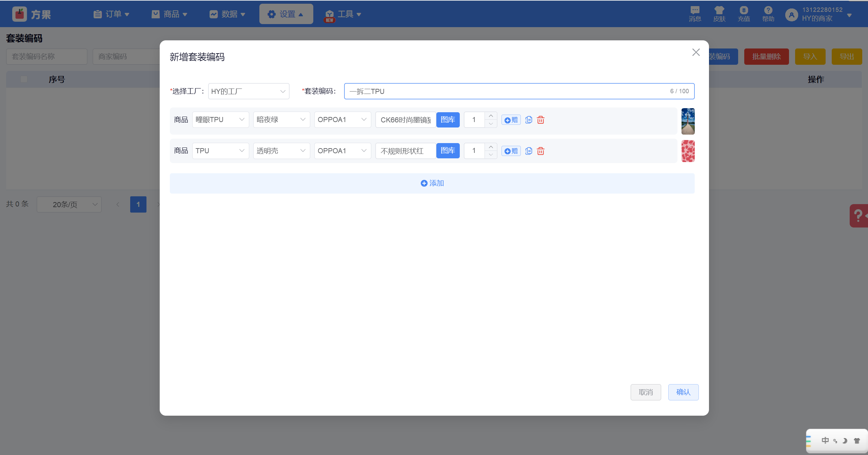This screenshot has height=455, width=868.
Task: Click the 充值 recharge icon
Action: (744, 14)
